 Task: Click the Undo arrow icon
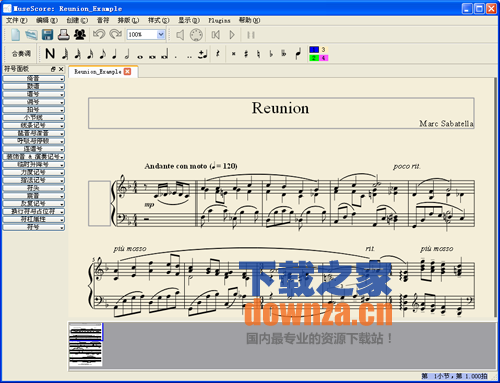click(99, 34)
